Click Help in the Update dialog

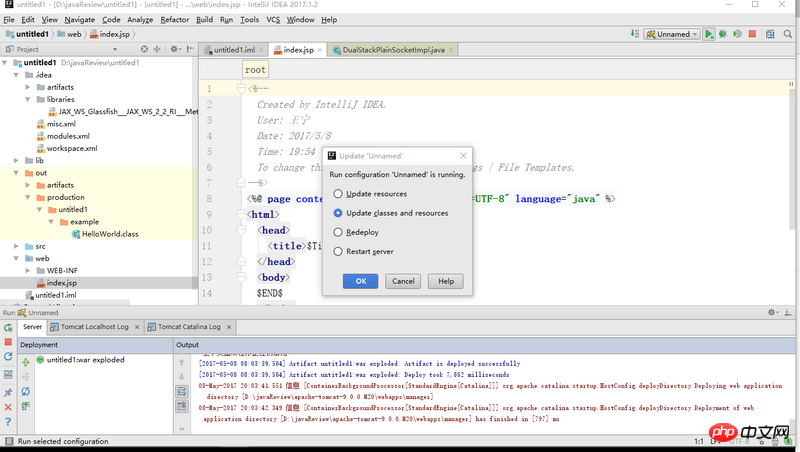coord(446,281)
